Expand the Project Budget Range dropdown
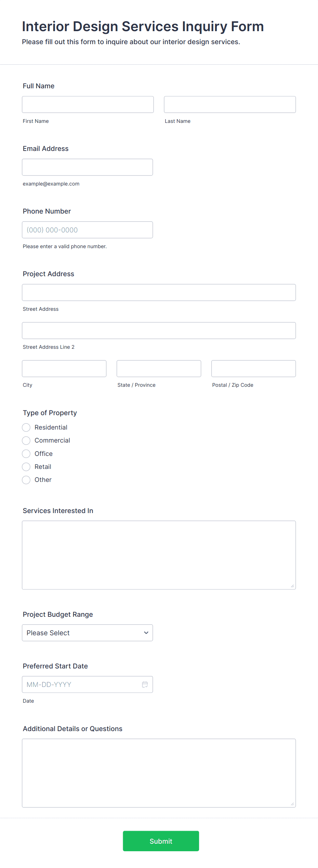The height and width of the screenshot is (868, 318). click(x=88, y=633)
